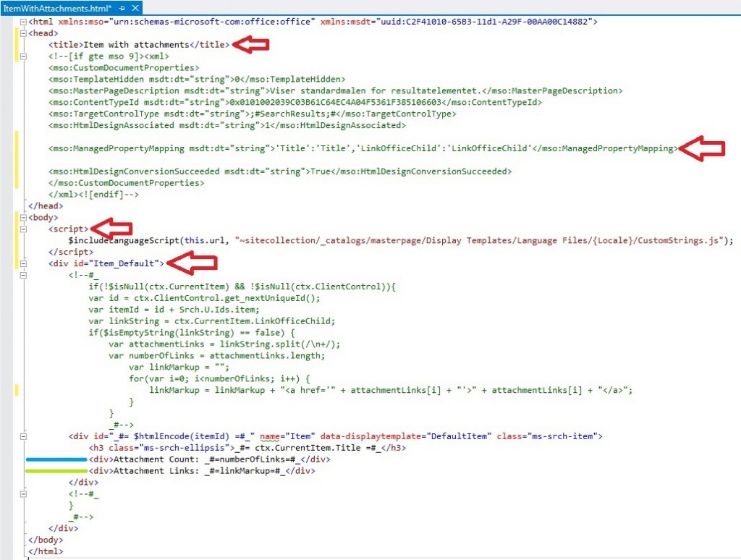Collapse the mso conditional comment block

pyautogui.click(x=24, y=56)
